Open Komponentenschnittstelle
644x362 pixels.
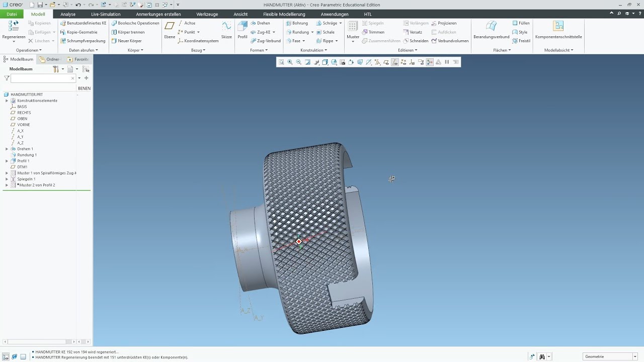tap(558, 30)
